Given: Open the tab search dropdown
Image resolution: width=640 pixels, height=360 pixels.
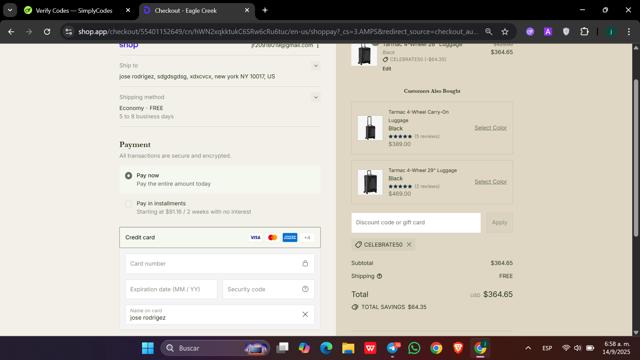Looking at the screenshot, I should 10,11.
